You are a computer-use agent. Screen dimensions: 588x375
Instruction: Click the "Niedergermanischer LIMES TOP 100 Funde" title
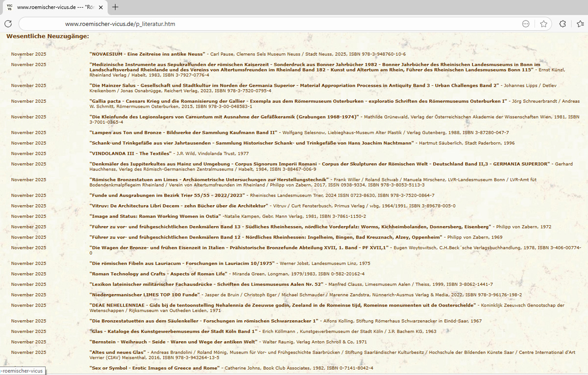(145, 295)
